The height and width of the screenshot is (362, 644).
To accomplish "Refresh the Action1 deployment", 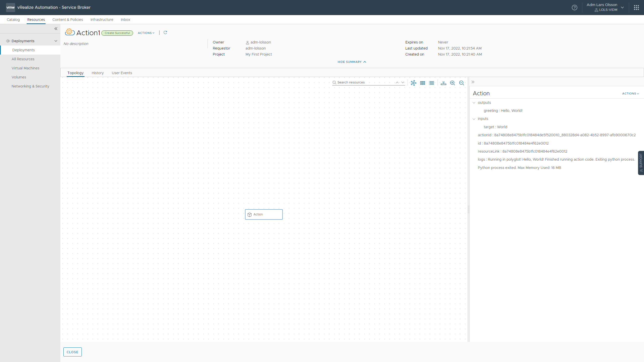I will pyautogui.click(x=165, y=33).
